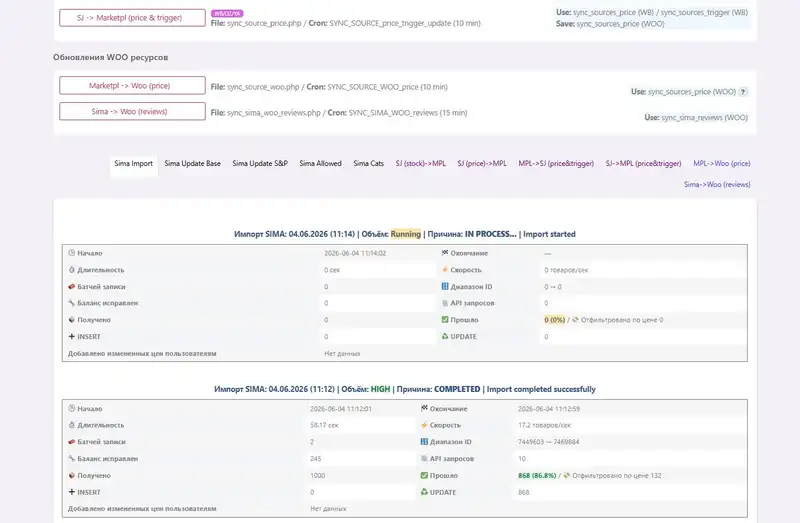Click the plus INSERT icon in first table
The image size is (800, 523).
coord(71,336)
